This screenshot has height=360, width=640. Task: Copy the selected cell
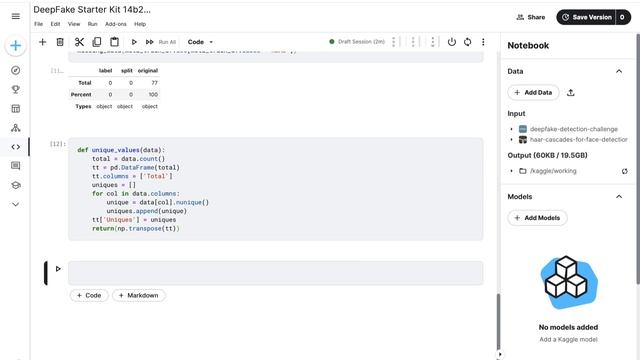click(97, 42)
